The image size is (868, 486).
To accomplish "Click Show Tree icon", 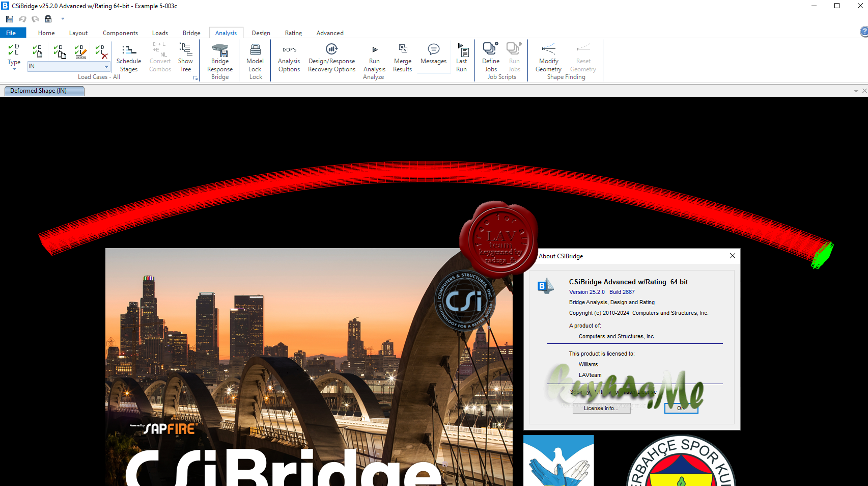I will click(185, 58).
